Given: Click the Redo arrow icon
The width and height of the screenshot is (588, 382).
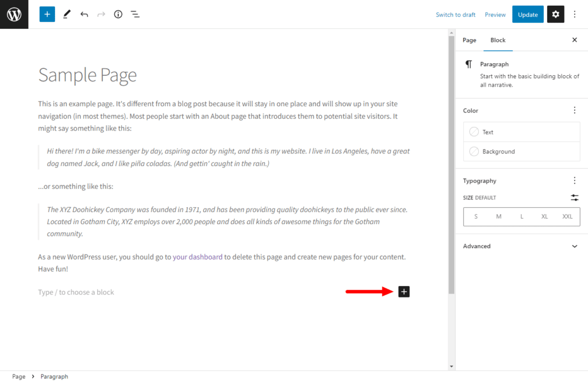Looking at the screenshot, I should 100,14.
